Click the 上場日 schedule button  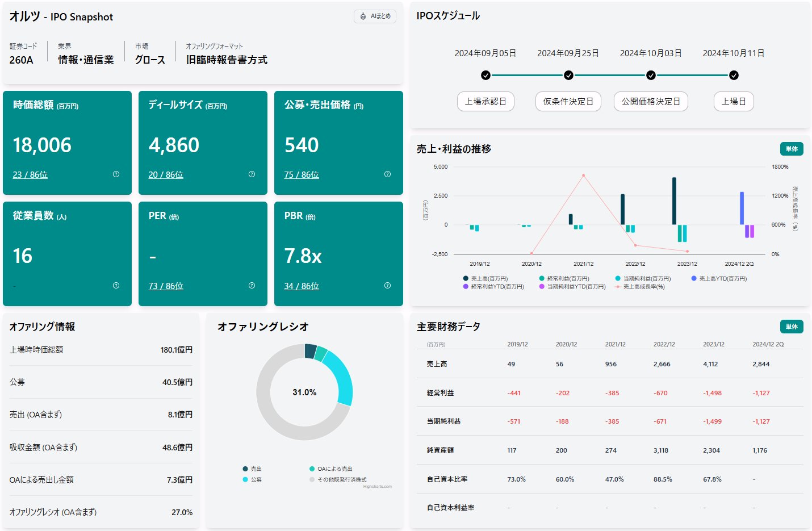click(x=734, y=102)
